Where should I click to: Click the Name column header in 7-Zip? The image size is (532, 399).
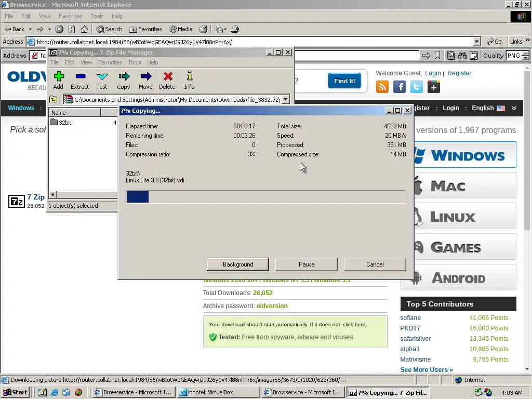click(x=75, y=113)
